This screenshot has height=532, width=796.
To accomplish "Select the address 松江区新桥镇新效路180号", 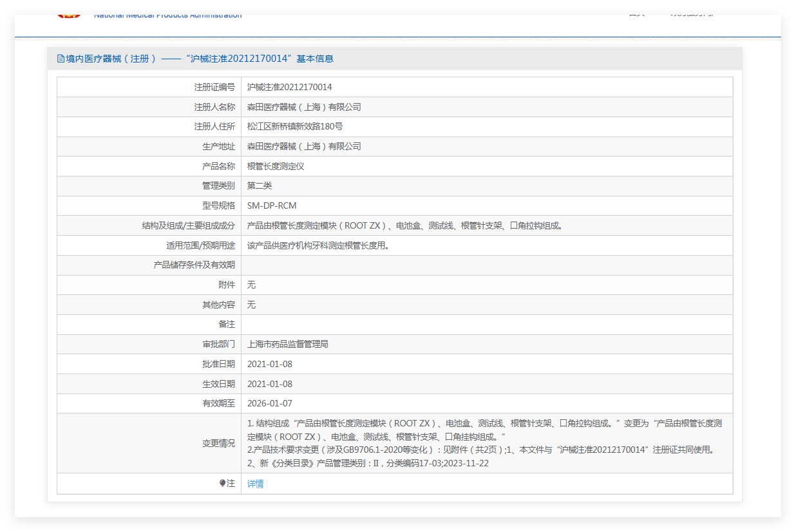I will (x=295, y=126).
